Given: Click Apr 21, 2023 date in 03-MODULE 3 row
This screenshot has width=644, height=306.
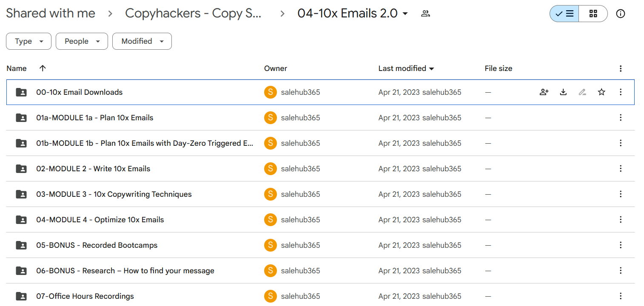Looking at the screenshot, I should pyautogui.click(x=399, y=194).
